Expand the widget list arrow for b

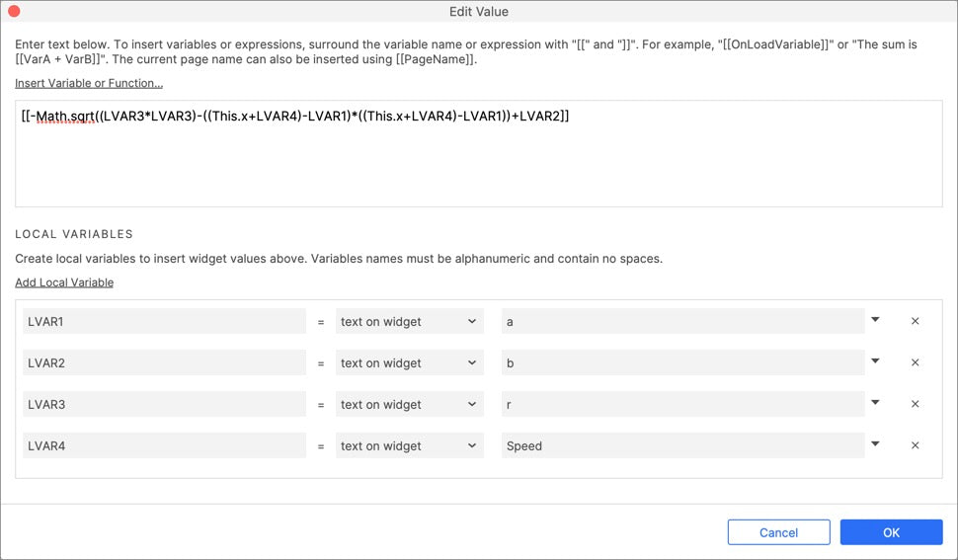pos(875,361)
